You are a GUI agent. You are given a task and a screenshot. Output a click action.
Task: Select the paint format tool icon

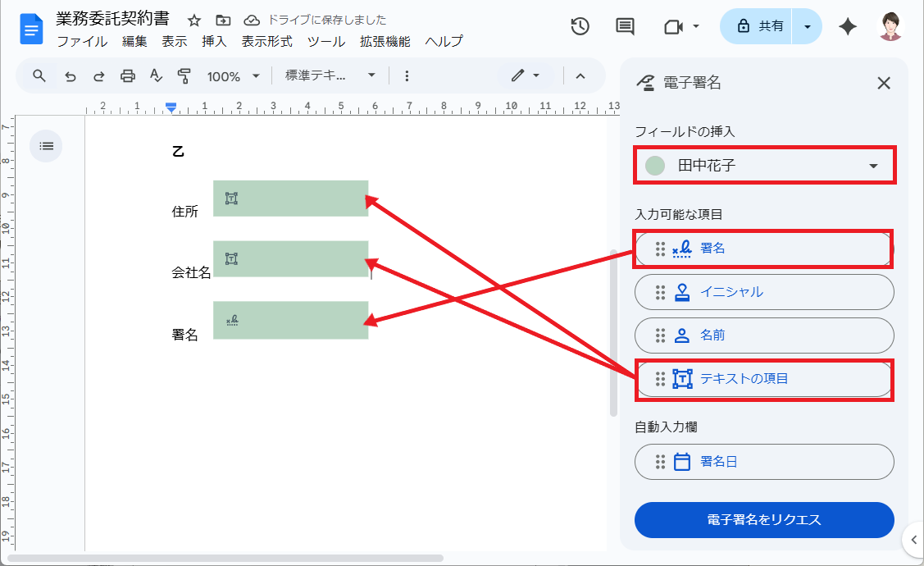[184, 75]
